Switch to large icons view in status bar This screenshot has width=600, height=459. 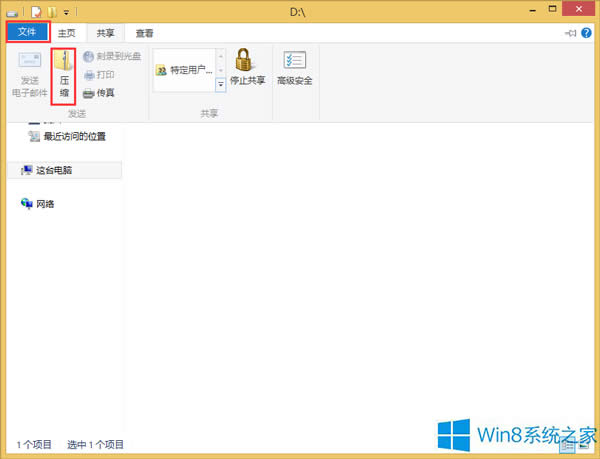click(x=584, y=444)
